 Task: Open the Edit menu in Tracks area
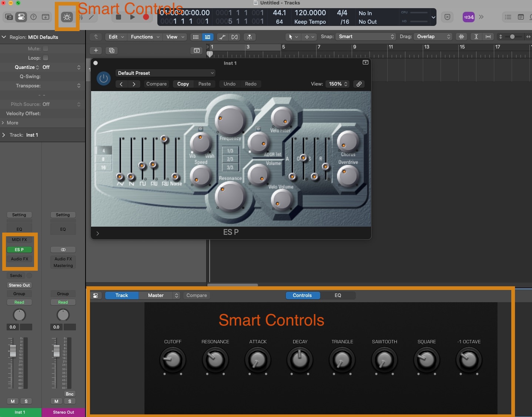116,37
